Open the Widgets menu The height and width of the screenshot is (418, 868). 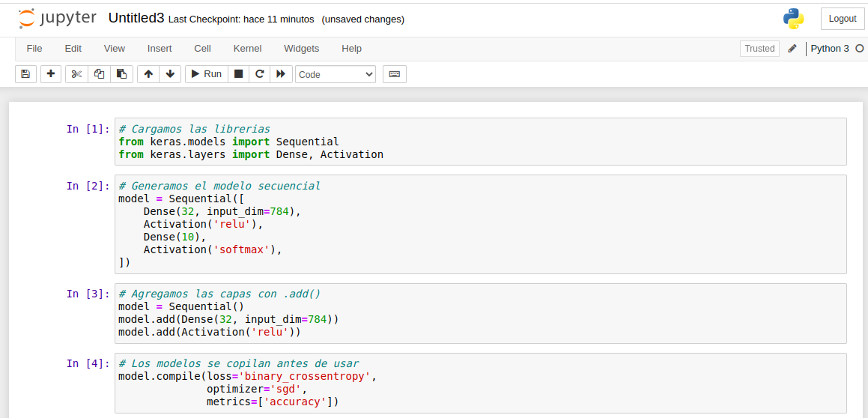[301, 49]
